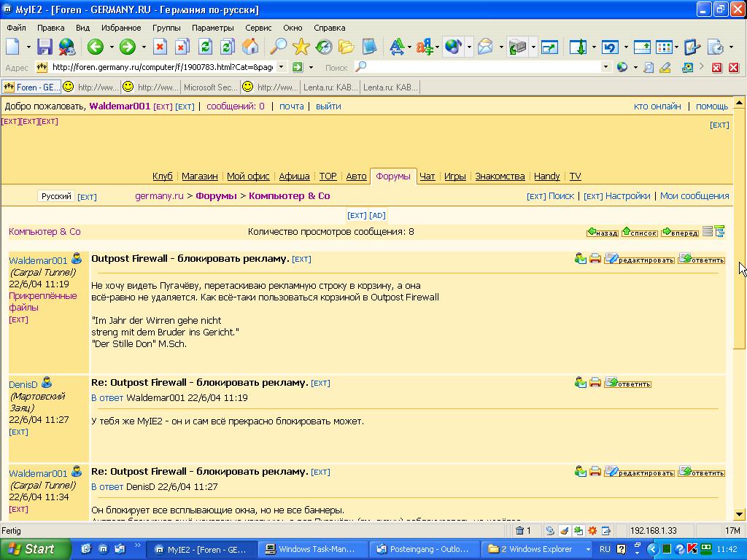Viewport: 747px width, 560px height.
Task: Open the Сервис menu
Action: point(258,28)
